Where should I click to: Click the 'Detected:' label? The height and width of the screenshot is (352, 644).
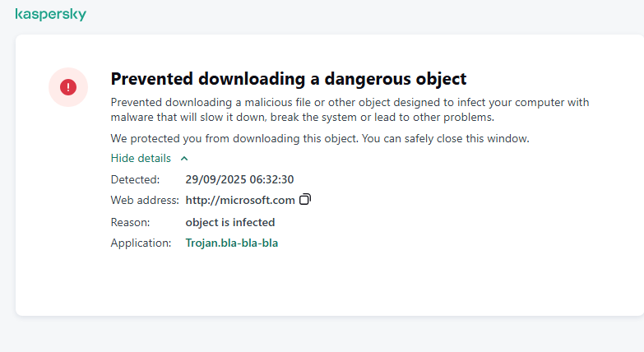134,178
